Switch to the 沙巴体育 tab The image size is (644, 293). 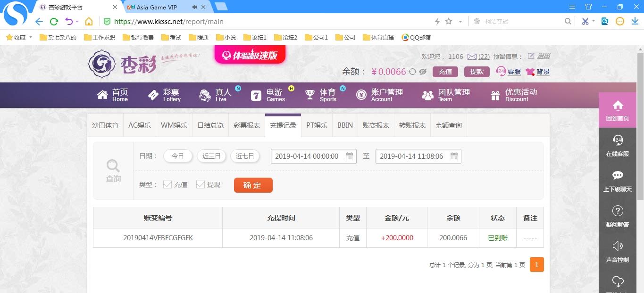[105, 125]
